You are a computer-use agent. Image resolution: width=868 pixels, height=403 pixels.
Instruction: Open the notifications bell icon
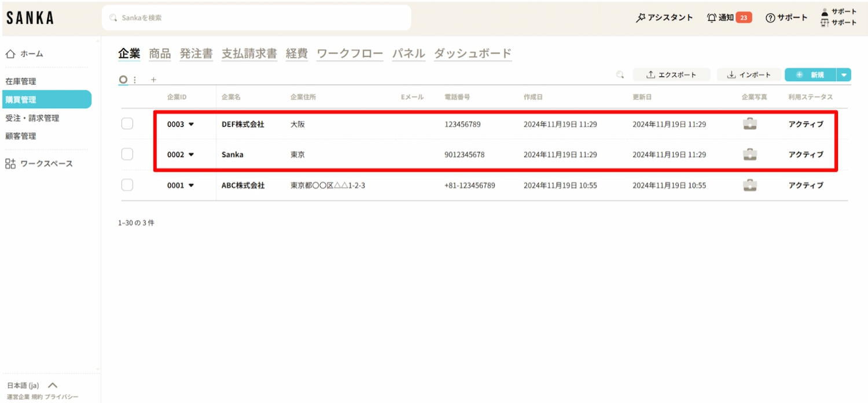pyautogui.click(x=712, y=18)
